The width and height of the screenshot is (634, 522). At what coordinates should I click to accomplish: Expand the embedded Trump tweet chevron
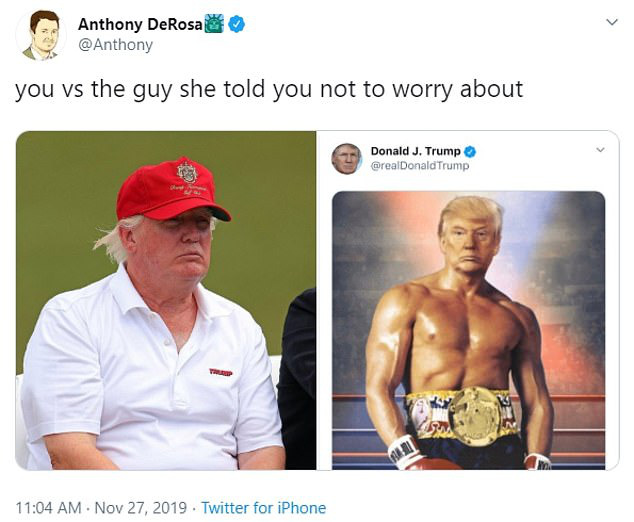600,150
